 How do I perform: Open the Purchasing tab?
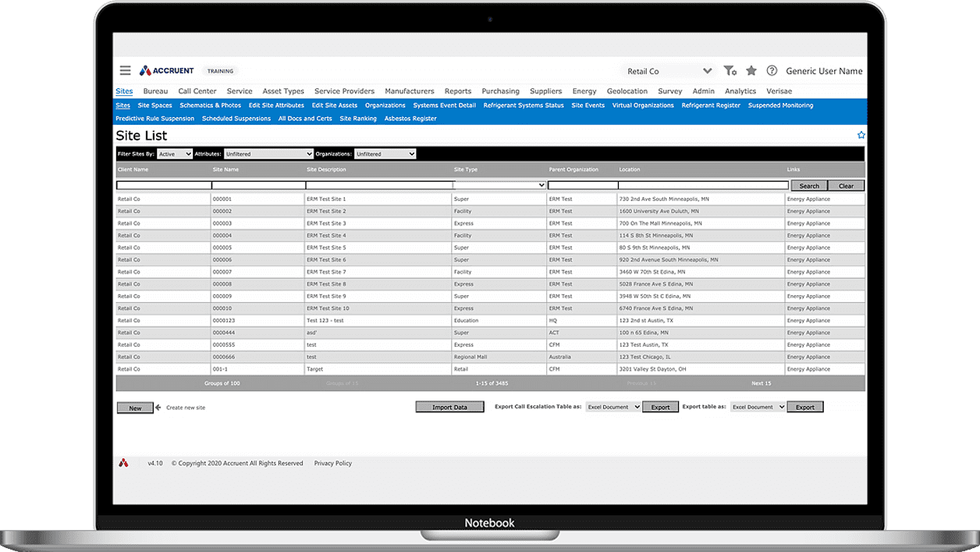tap(500, 91)
